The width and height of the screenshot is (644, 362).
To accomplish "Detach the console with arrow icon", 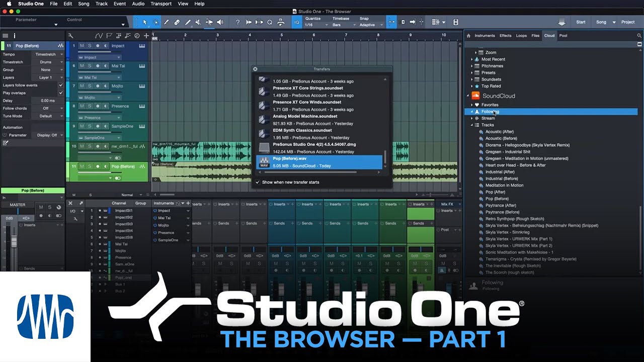I will 80,203.
